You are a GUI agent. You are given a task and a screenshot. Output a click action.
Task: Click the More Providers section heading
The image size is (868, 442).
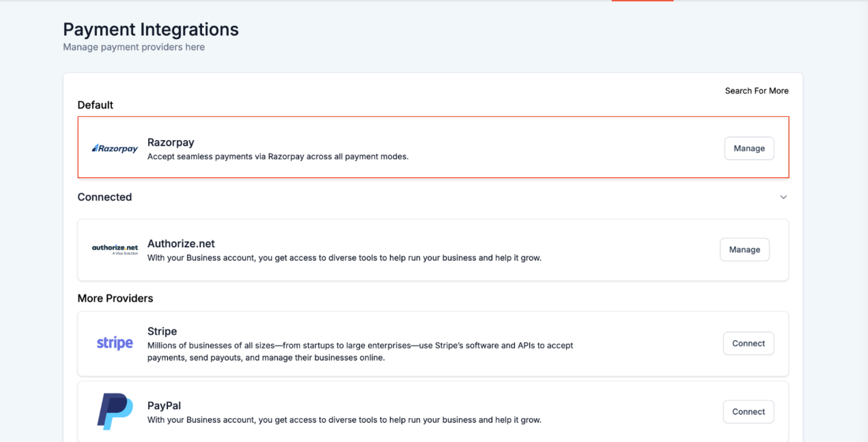pyautogui.click(x=115, y=299)
